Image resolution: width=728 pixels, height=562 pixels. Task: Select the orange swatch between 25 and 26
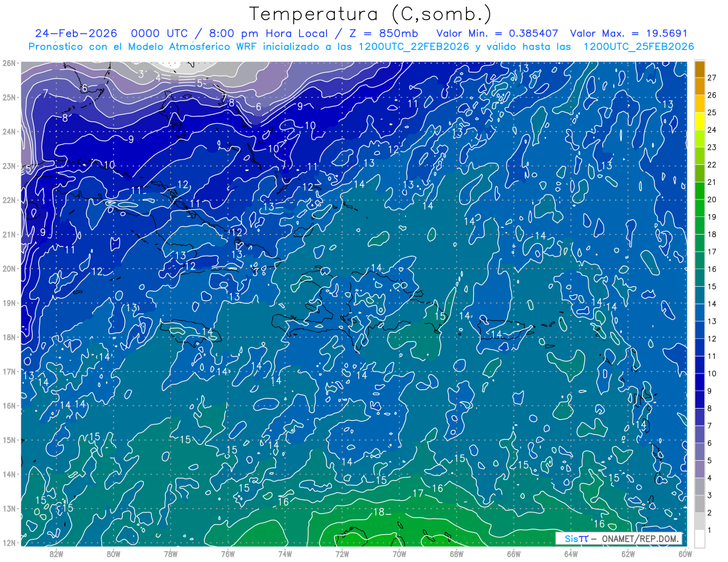699,104
